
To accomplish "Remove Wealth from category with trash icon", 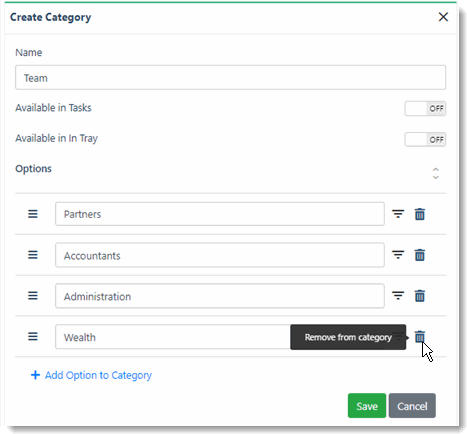I will (420, 336).
